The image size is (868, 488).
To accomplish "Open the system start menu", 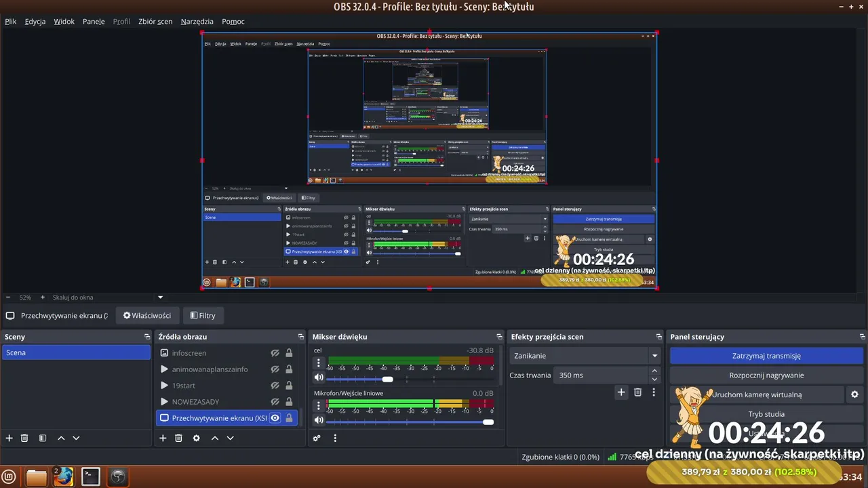I will tap(9, 476).
